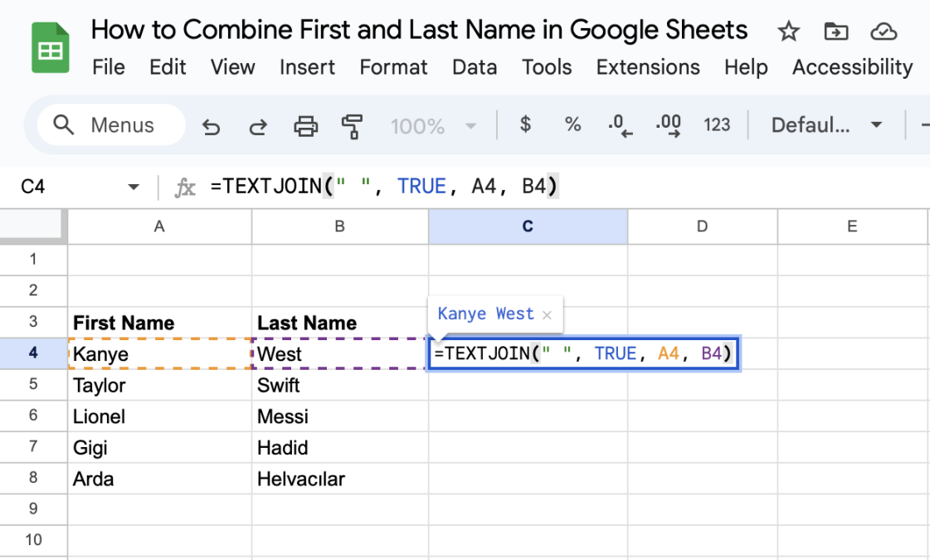Image resolution: width=930 pixels, height=560 pixels.
Task: Click the move to folder icon
Action: click(835, 31)
